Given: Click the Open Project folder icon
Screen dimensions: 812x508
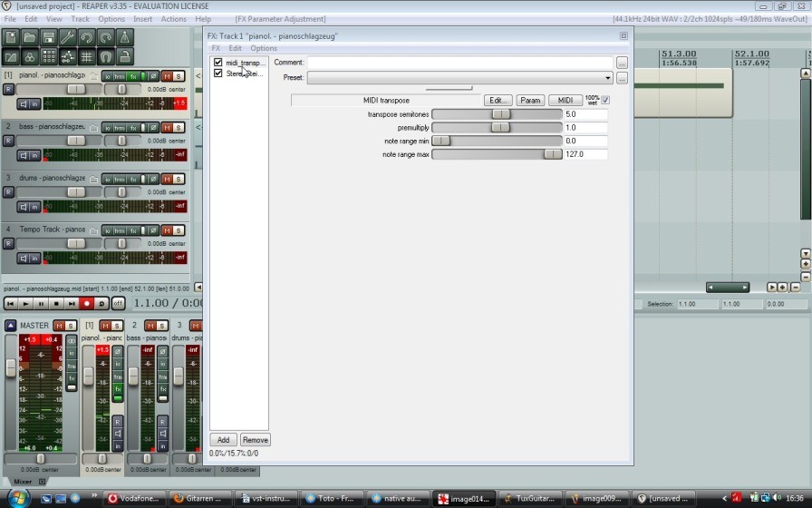Looking at the screenshot, I should click(30, 37).
